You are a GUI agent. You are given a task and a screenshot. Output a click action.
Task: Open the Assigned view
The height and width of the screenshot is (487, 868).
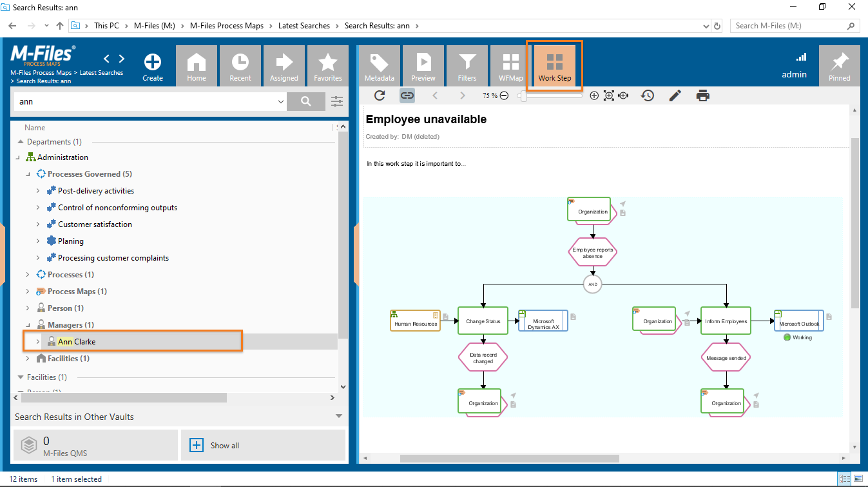pos(284,65)
